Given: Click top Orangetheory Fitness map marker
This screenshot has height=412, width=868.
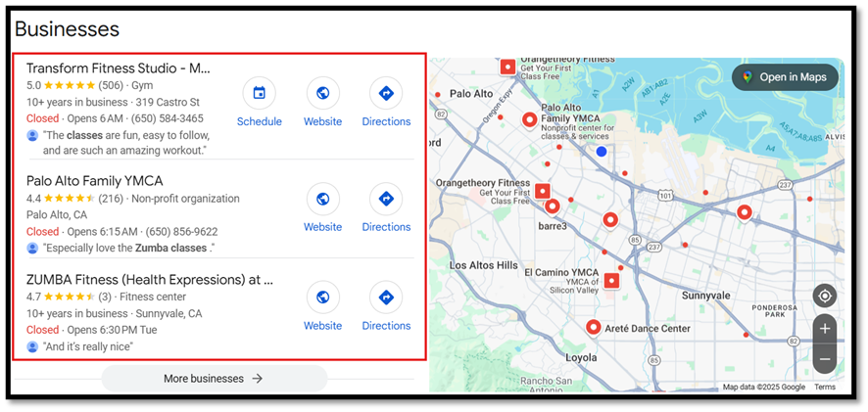Looking at the screenshot, I should (507, 67).
